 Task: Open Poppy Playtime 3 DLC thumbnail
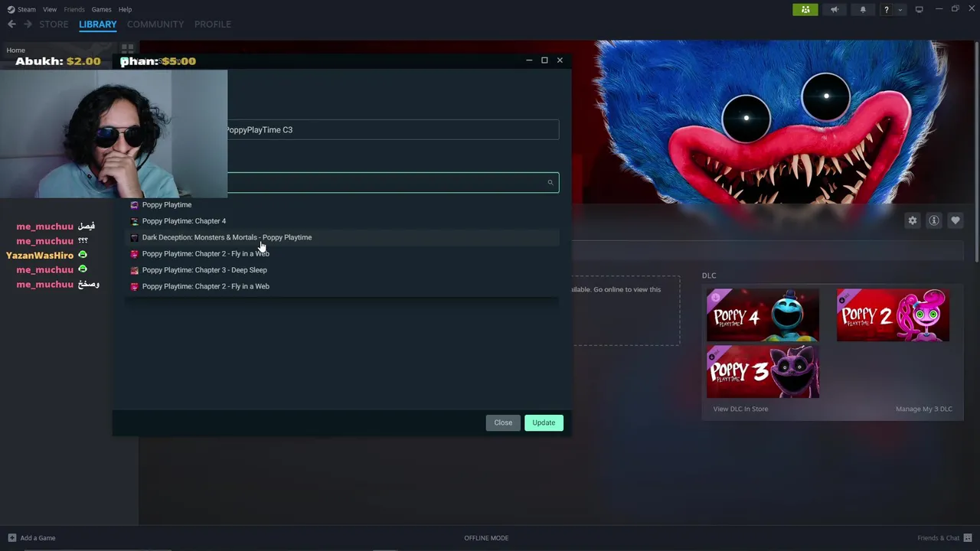(763, 372)
